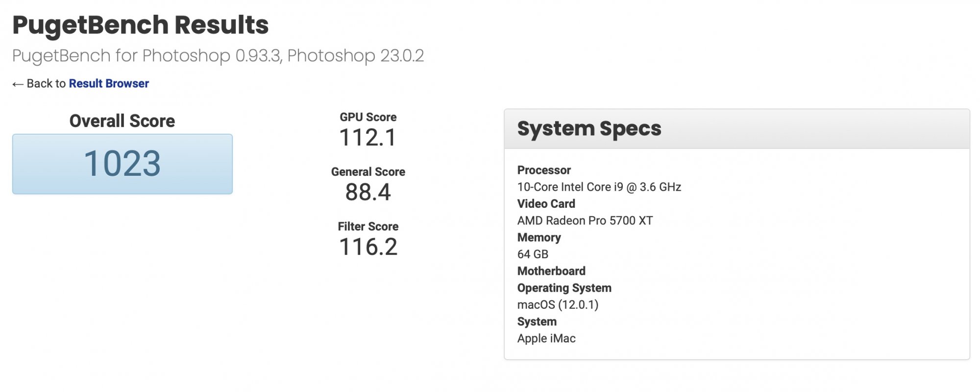Click the Motherboard label
Screen dimensions: 980x392
coord(551,271)
